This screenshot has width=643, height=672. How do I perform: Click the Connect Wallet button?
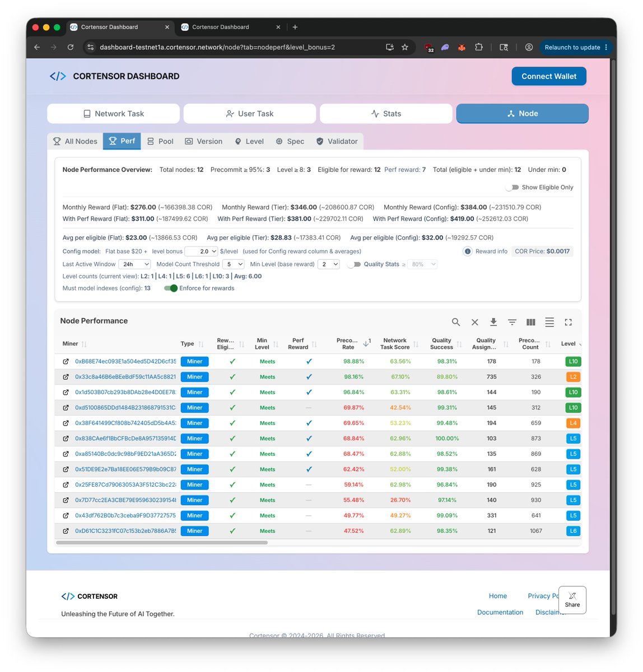(549, 76)
